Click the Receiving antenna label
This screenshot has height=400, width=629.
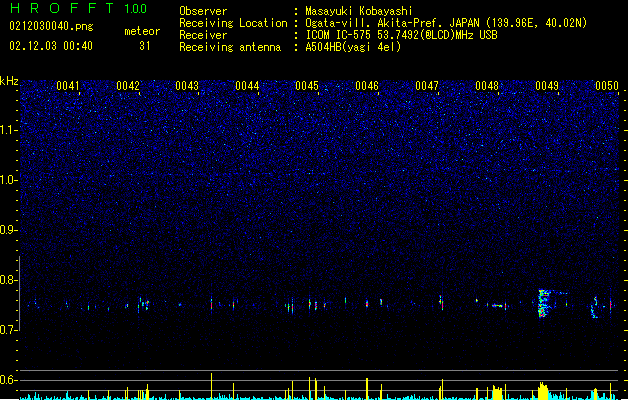coord(230,47)
